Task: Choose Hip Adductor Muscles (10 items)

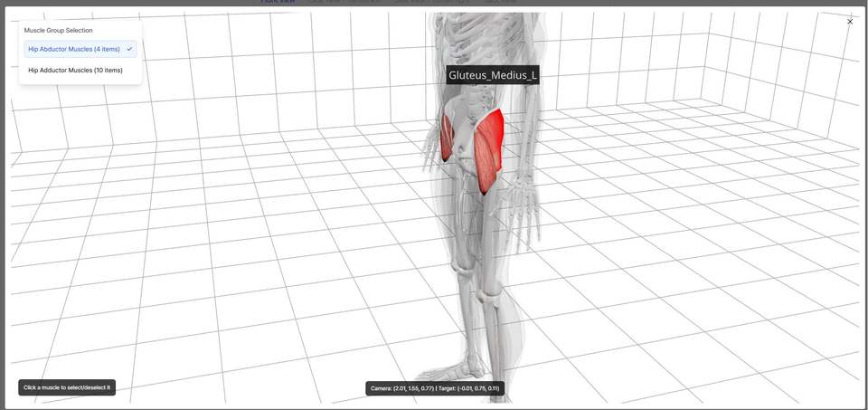Action: click(x=75, y=70)
